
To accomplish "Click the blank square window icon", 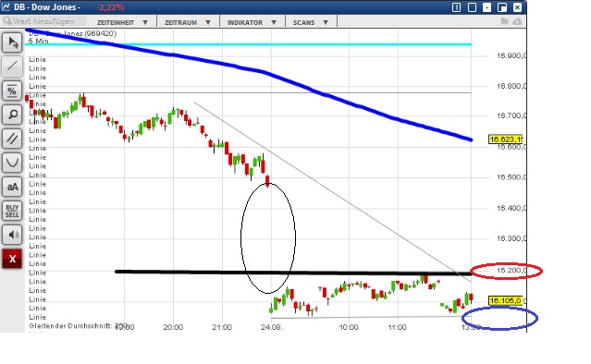I will (x=472, y=7).
